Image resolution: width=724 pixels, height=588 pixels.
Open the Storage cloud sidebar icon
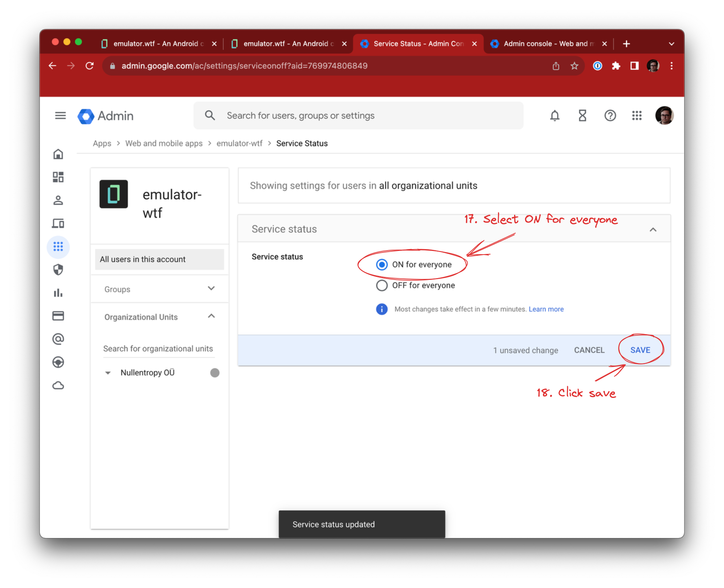[58, 385]
